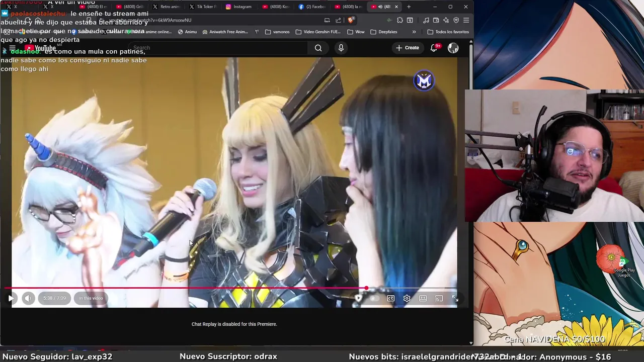
Task: Switch the player to theater mode
Action: point(423,298)
